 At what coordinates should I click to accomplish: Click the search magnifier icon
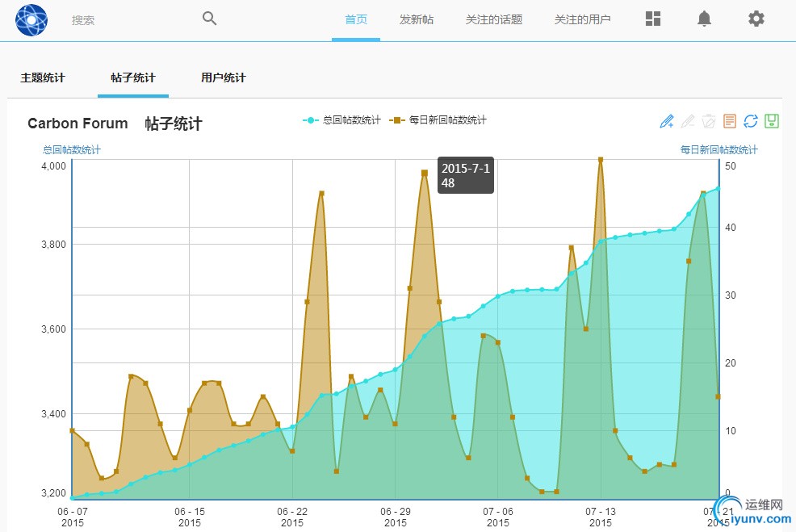pyautogui.click(x=209, y=19)
